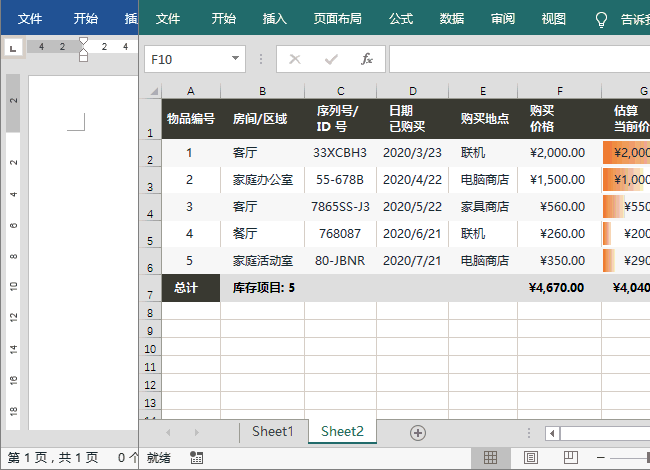Click the Cancel entry X icon
This screenshot has width=650, height=470.
tap(295, 59)
